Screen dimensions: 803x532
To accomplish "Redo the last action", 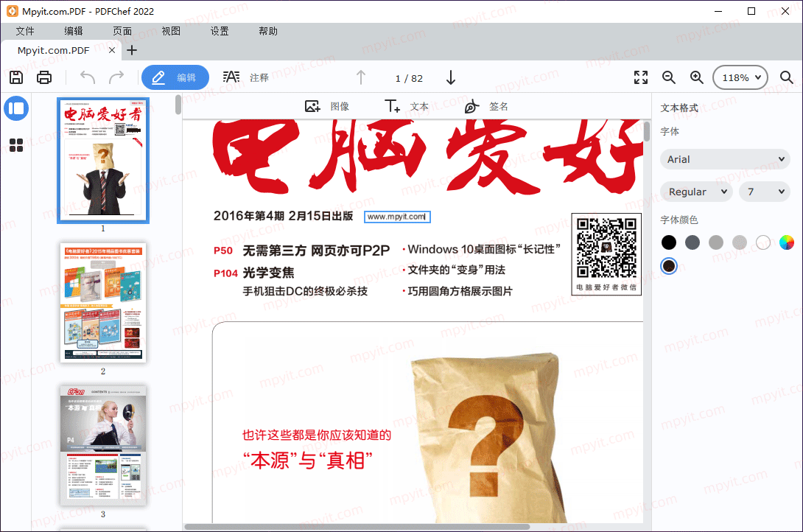I will click(116, 77).
